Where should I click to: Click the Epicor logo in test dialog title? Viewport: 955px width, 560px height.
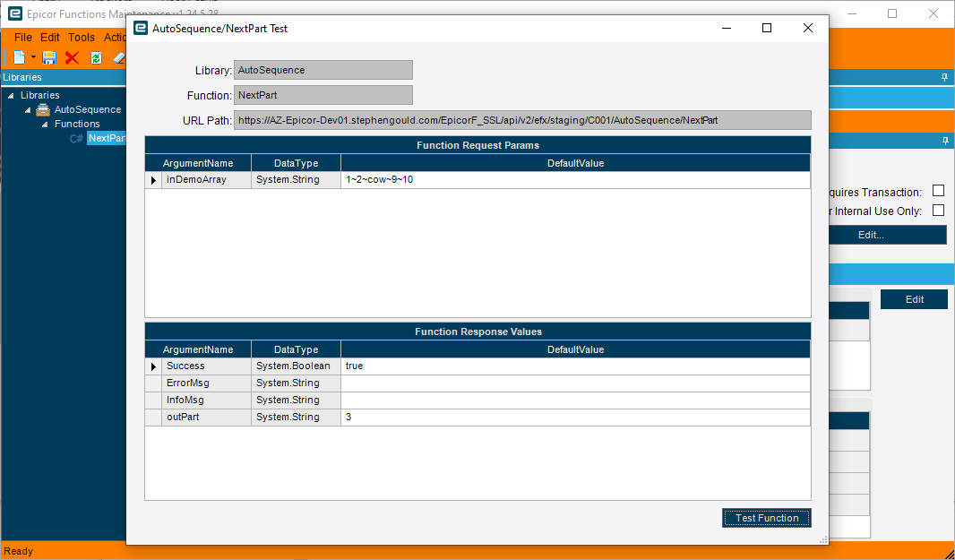coord(141,28)
